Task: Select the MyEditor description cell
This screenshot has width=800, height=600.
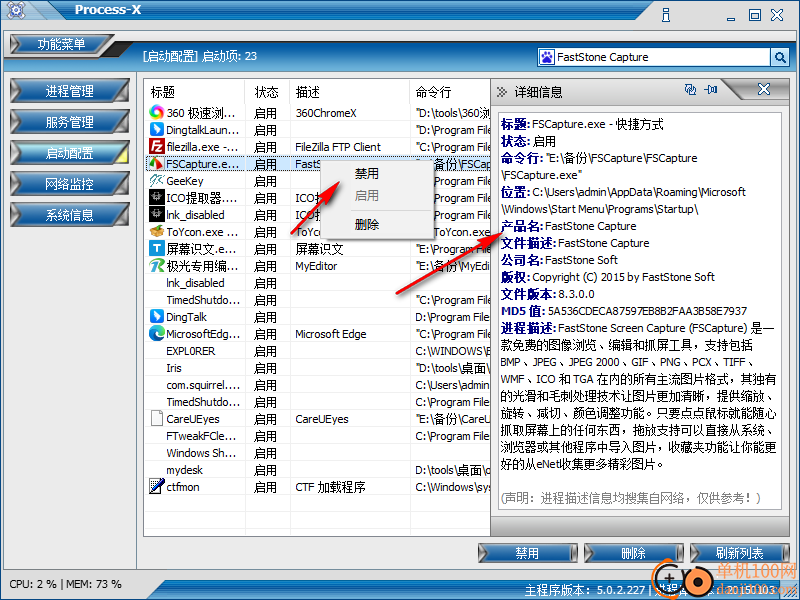Action: [316, 266]
